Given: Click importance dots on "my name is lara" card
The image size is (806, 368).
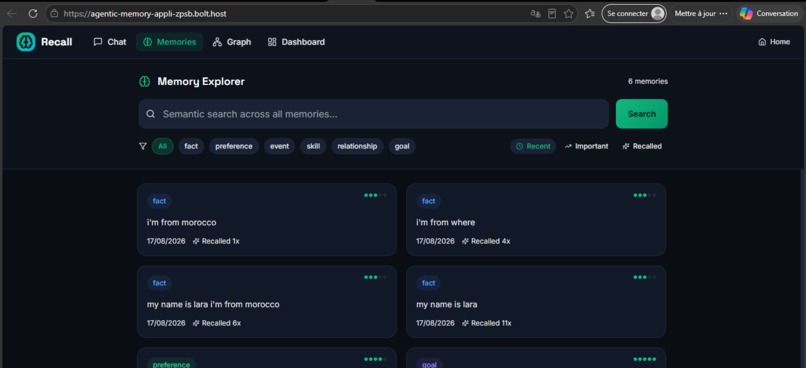Looking at the screenshot, I should click(645, 278).
